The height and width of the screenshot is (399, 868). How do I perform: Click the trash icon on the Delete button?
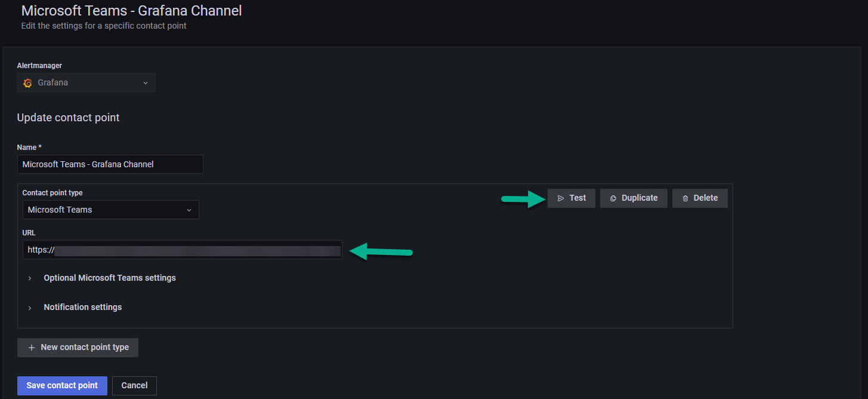pos(685,198)
